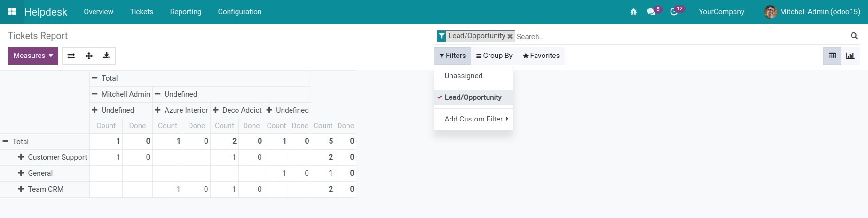
Task: Click the expand all icon
Action: pos(89,56)
